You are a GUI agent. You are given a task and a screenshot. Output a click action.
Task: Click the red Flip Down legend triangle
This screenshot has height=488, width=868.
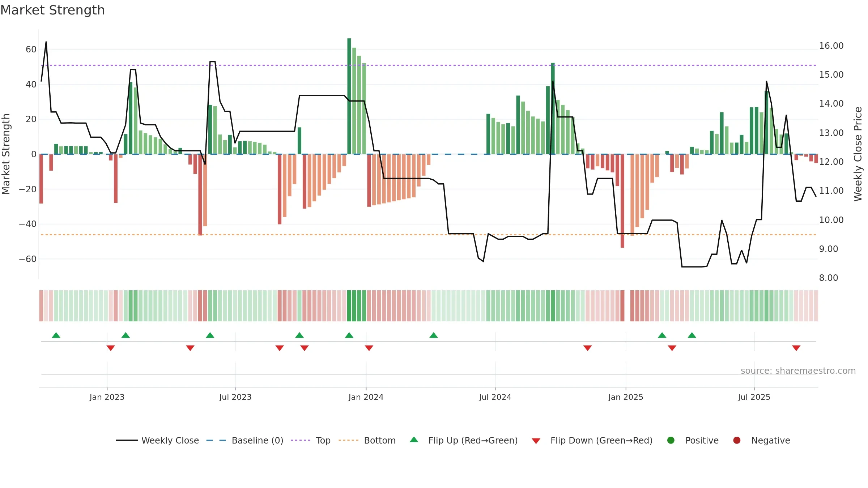[536, 441]
